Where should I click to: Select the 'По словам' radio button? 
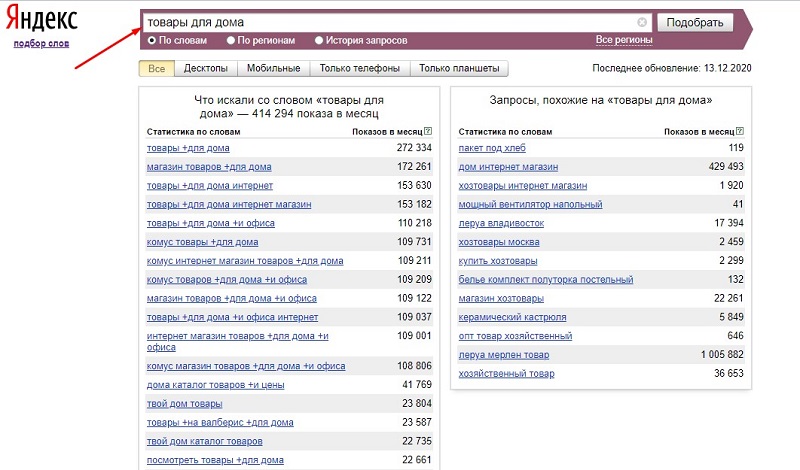click(152, 41)
